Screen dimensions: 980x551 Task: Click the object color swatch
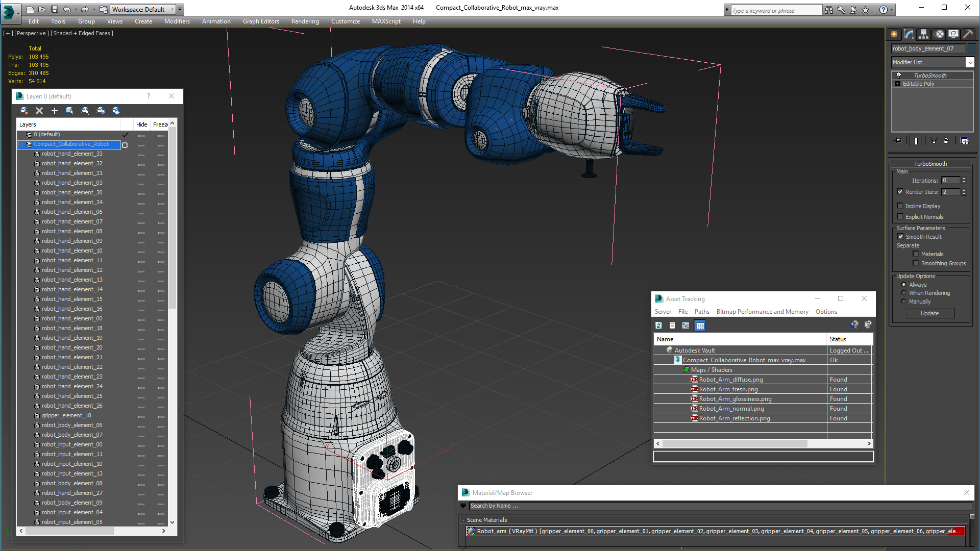971,48
